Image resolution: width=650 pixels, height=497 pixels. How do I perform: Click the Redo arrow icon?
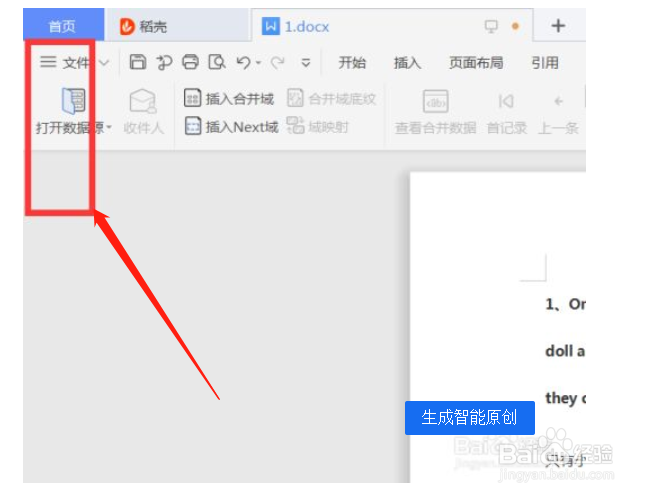pyautogui.click(x=277, y=63)
